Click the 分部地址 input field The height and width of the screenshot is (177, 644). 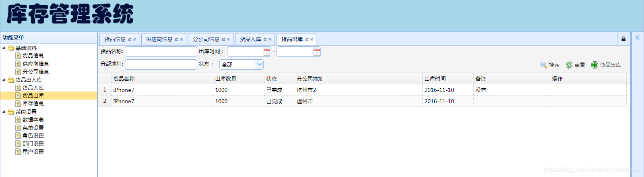161,65
